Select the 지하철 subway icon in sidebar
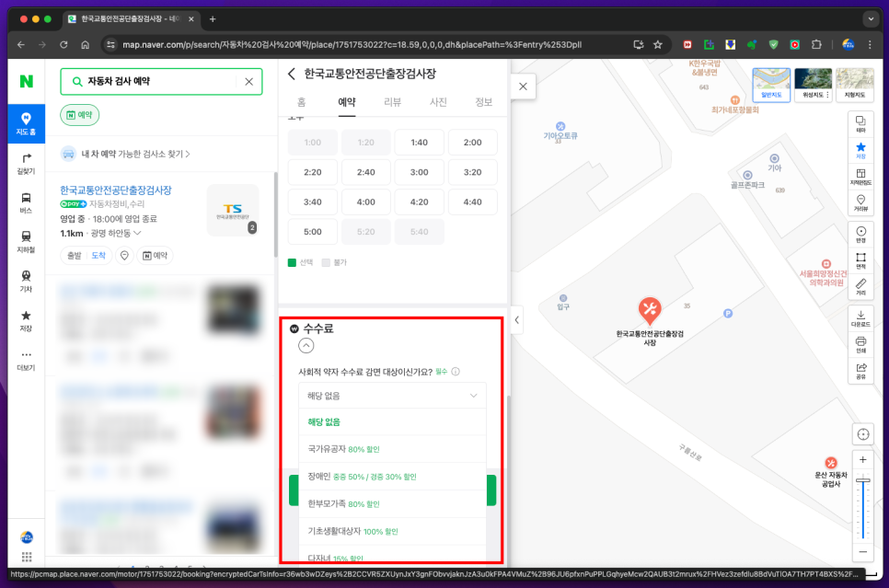 tap(26, 242)
